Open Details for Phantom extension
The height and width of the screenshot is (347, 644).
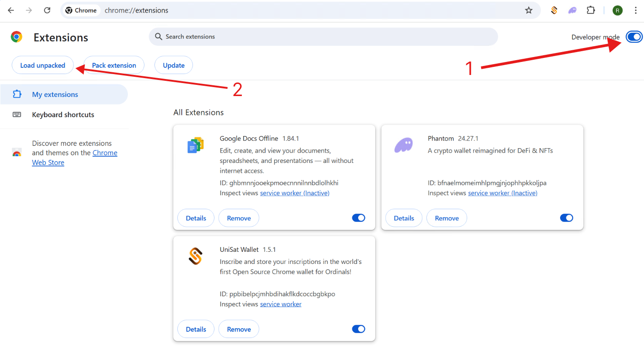coord(403,218)
